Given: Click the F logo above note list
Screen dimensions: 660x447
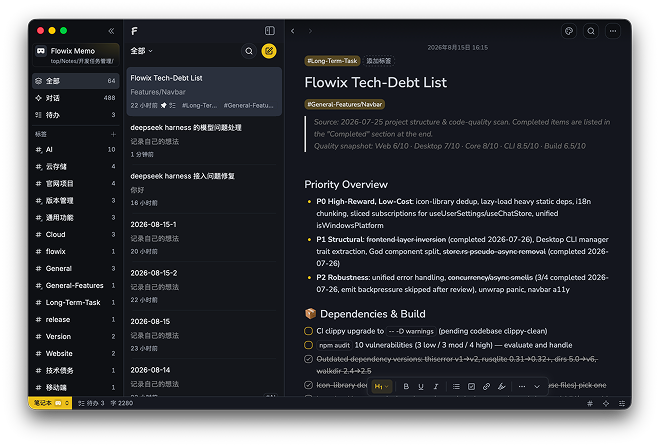Looking at the screenshot, I should pyautogui.click(x=134, y=31).
